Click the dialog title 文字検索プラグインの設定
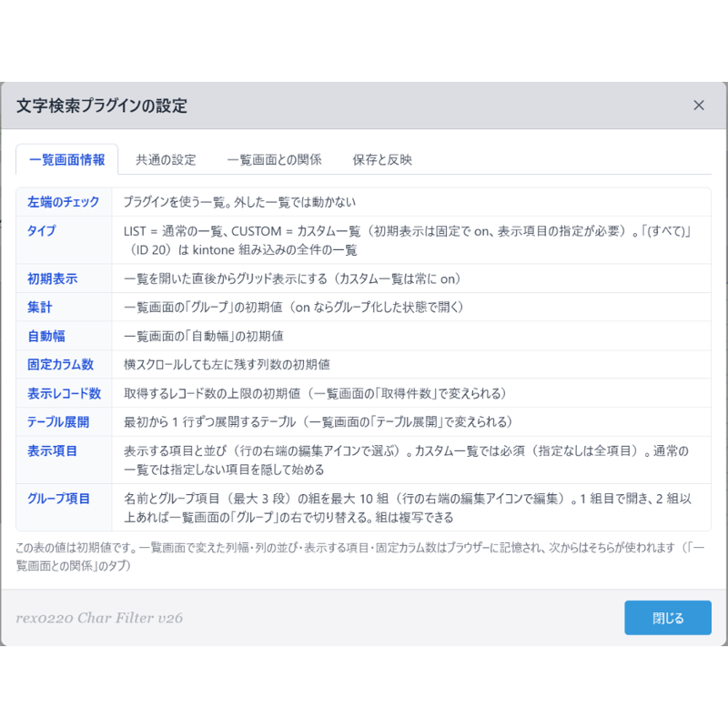The image size is (728, 728). tap(102, 106)
